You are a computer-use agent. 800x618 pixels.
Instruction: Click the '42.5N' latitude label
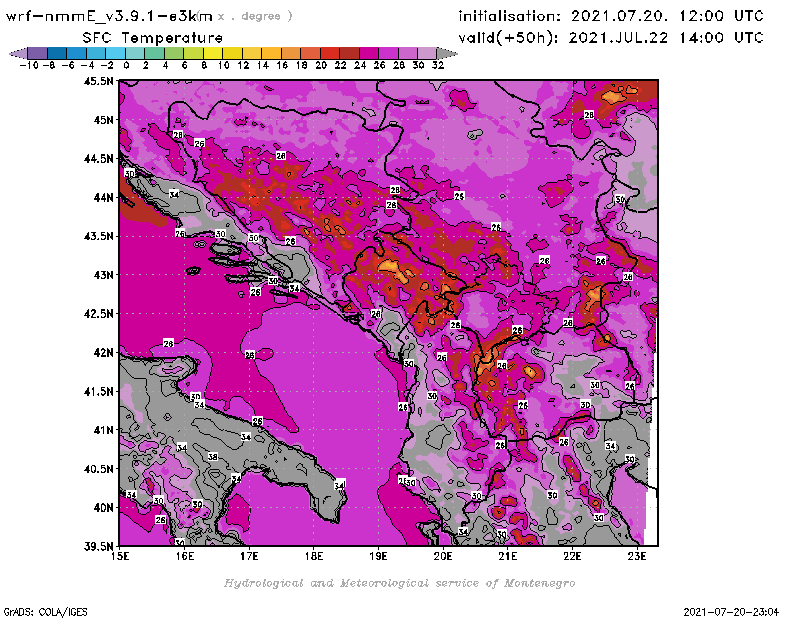pyautogui.click(x=98, y=314)
